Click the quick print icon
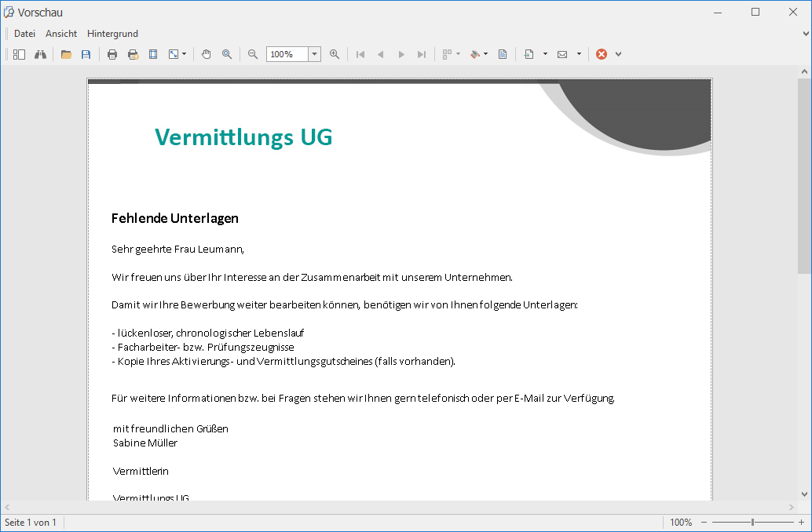The height and width of the screenshot is (532, 812). click(x=133, y=54)
